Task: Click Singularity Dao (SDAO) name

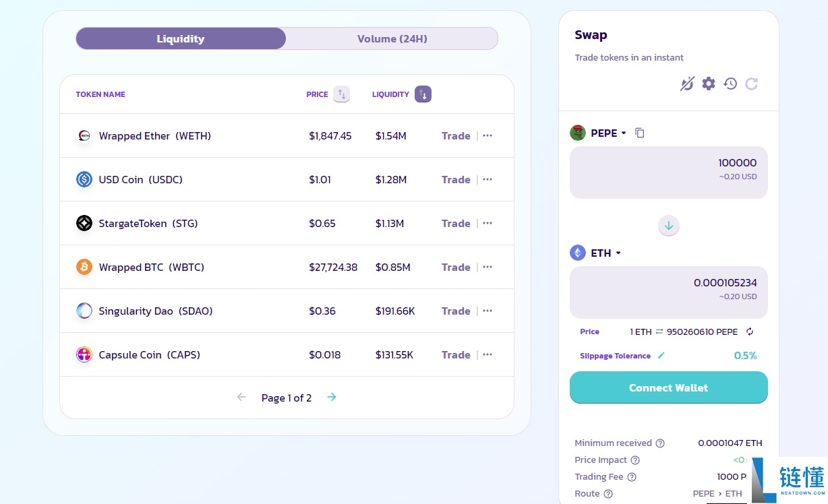Action: click(156, 311)
